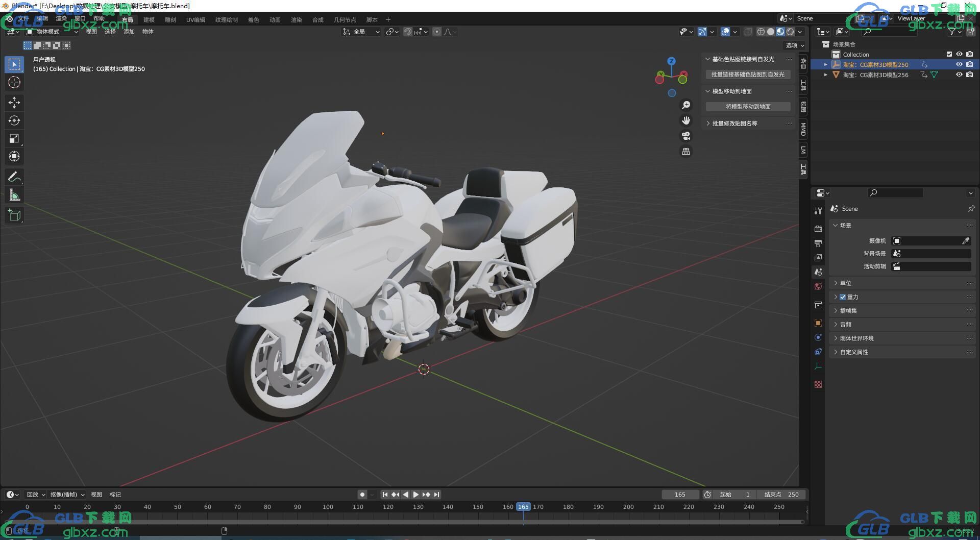The height and width of the screenshot is (540, 980).
Task: Switch viewport shading to rendered mode
Action: [790, 32]
